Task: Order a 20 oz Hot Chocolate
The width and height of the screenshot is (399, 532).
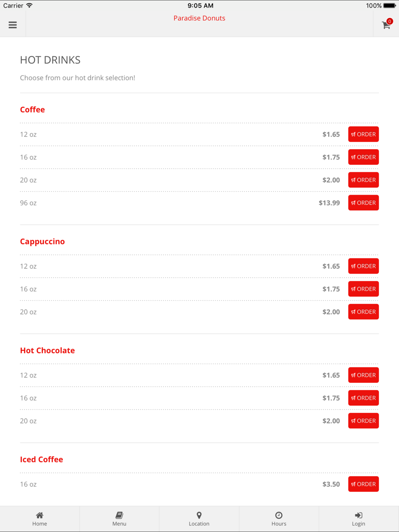Action: click(363, 421)
